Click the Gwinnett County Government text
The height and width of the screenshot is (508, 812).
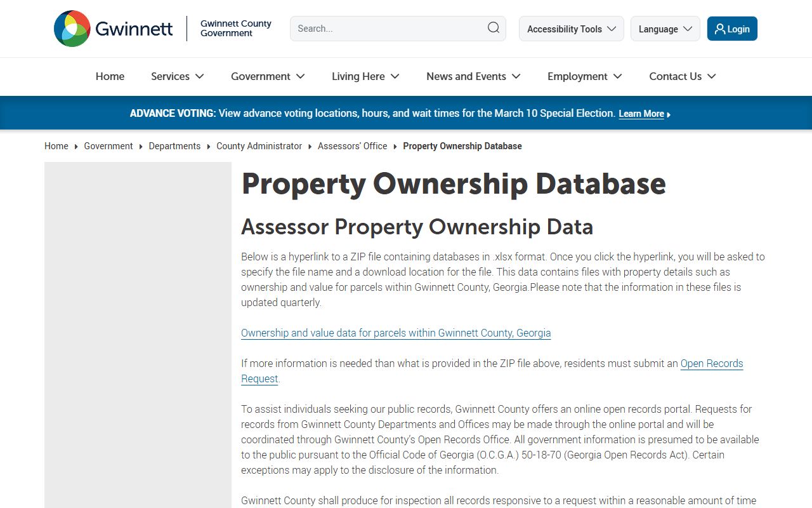[x=236, y=29]
